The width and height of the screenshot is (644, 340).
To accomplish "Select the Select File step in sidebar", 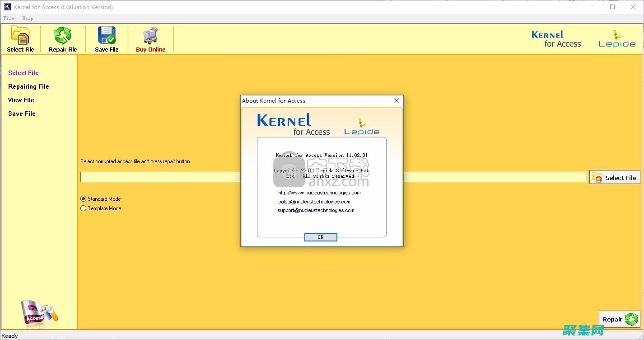I will pyautogui.click(x=23, y=73).
